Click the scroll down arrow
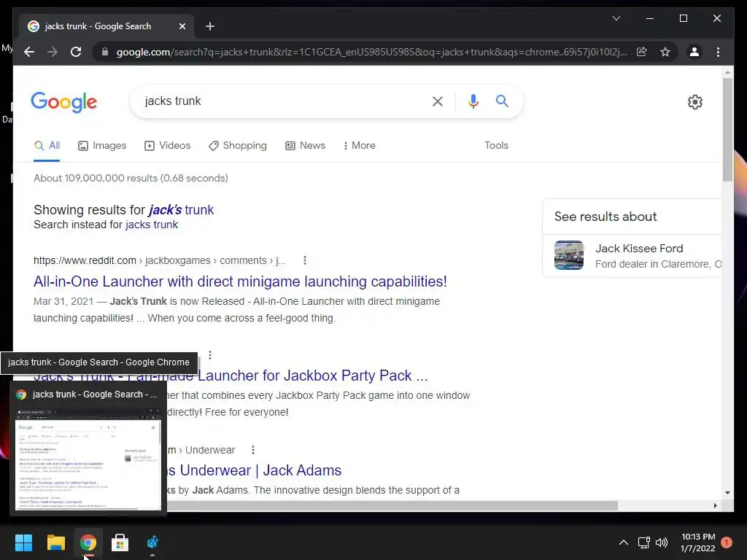The height and width of the screenshot is (560, 747). tap(727, 493)
